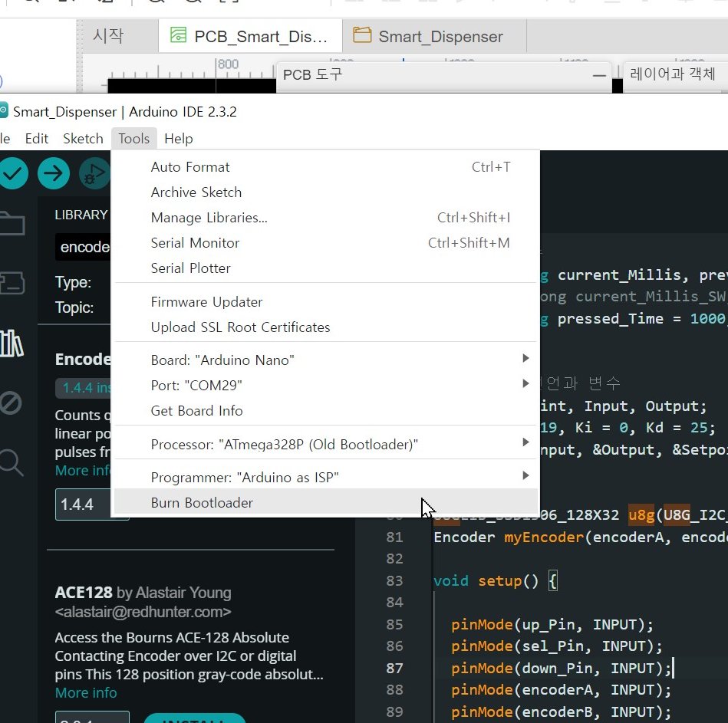
Task: Open Serial Monitor from menu
Action: pyautogui.click(x=326, y=243)
